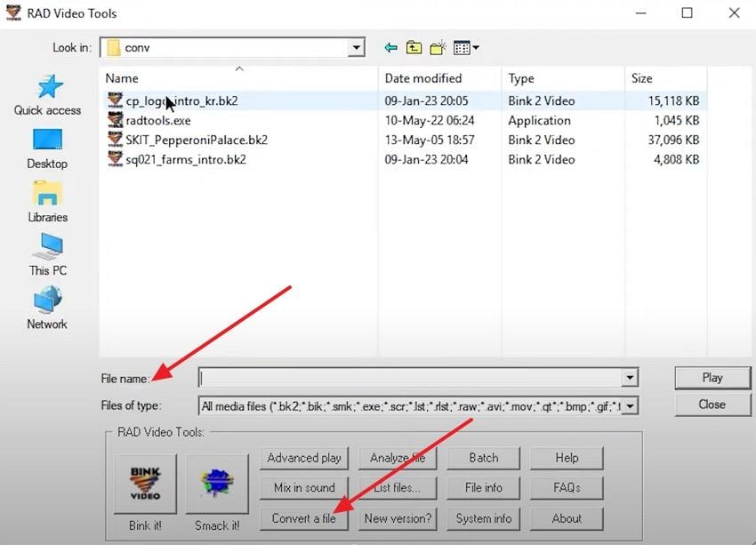Click the Close button
The image size is (756, 545).
(x=712, y=405)
